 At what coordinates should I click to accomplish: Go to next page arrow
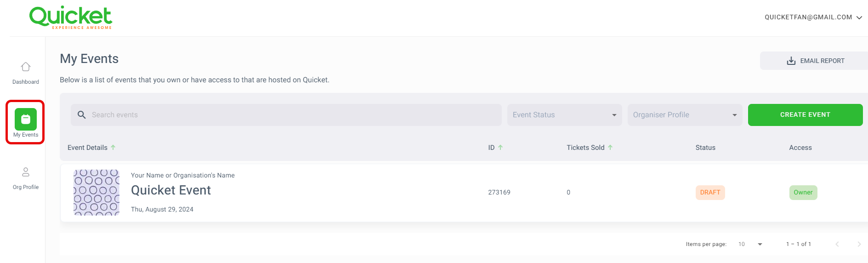point(859,244)
